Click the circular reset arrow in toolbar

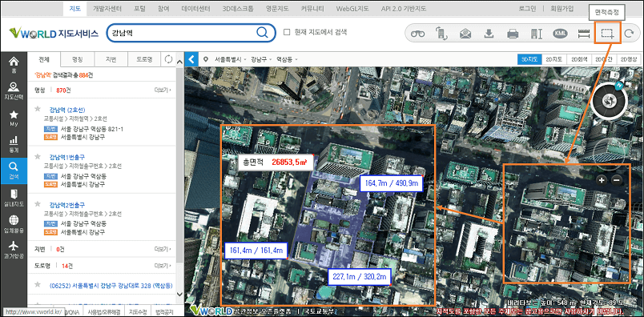point(630,34)
